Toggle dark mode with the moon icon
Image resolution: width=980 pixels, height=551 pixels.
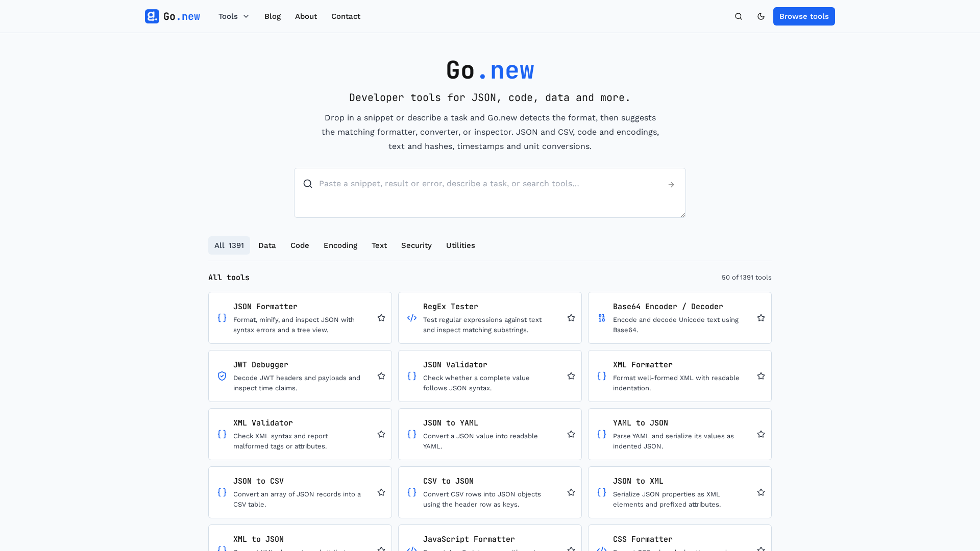click(x=761, y=16)
